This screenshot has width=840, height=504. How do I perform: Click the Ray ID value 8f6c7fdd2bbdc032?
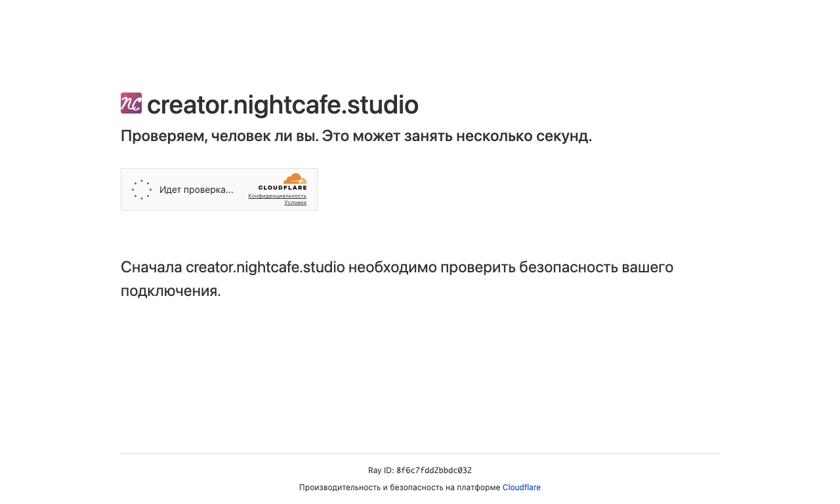(x=434, y=471)
